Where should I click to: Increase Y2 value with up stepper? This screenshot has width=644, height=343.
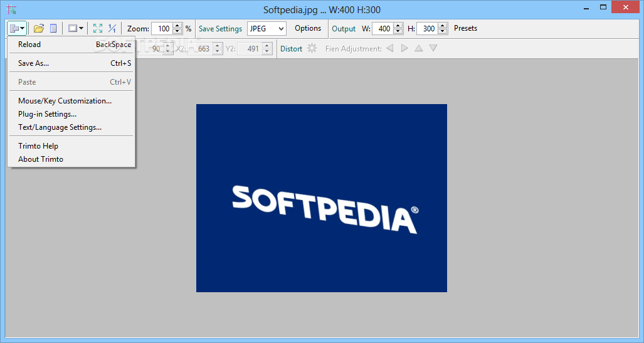tap(267, 46)
